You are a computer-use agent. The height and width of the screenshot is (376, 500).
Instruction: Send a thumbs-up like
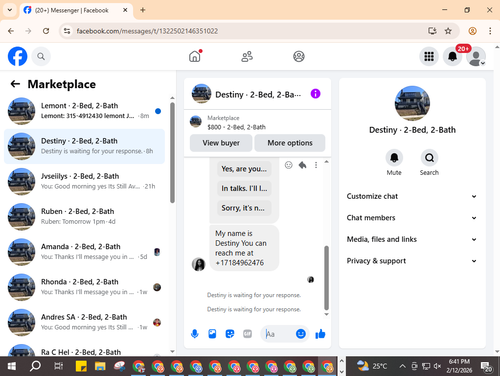[x=320, y=334]
